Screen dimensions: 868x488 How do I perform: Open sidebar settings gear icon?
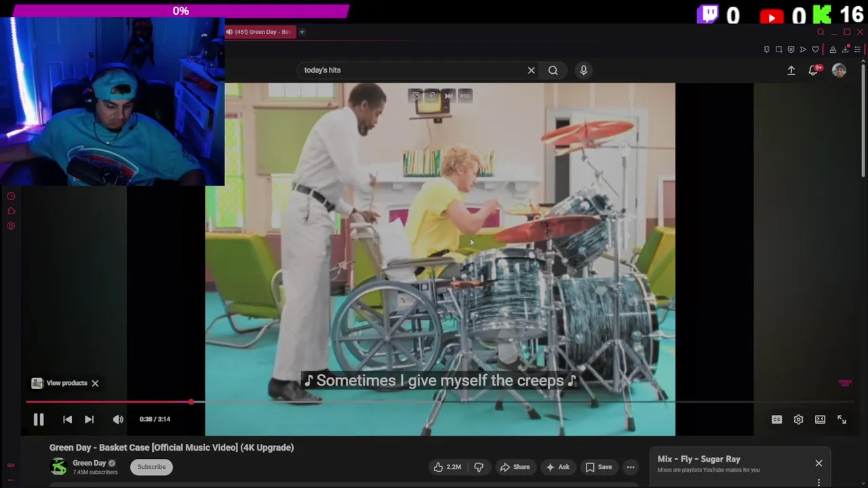11,226
